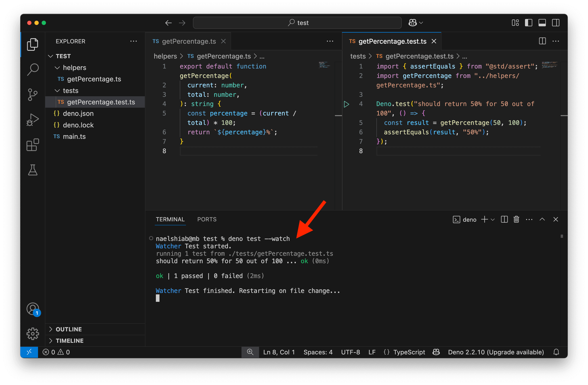Open notifications bell in status bar
588x385 pixels.
[x=556, y=352]
